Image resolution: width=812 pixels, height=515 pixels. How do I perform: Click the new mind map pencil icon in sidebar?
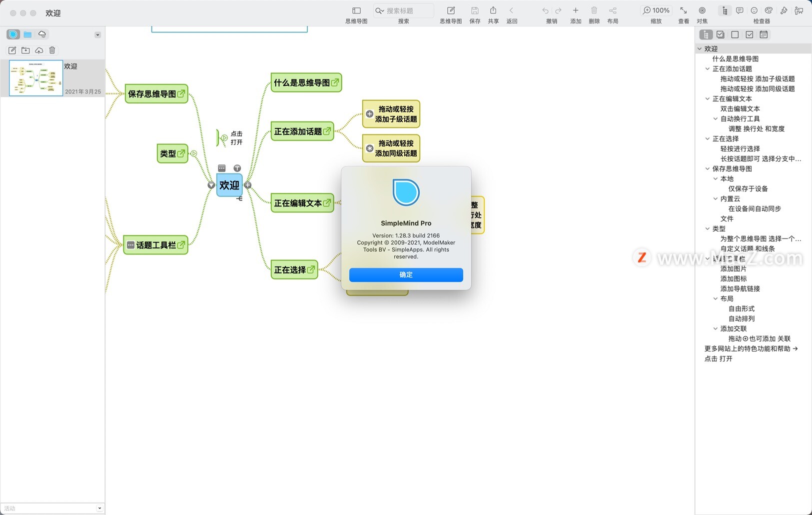point(12,50)
